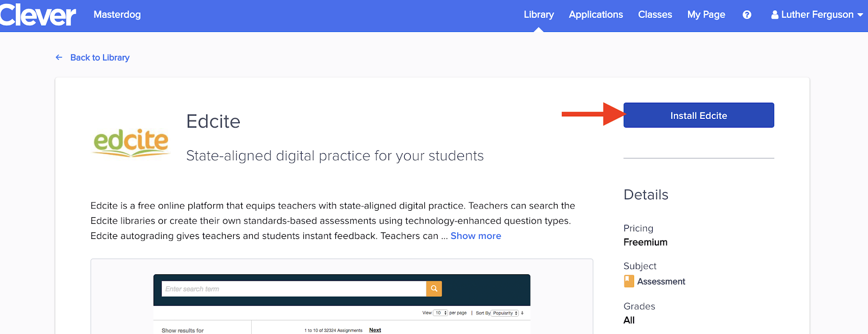Select the Freemium pricing value
This screenshot has height=334, width=868.
pyautogui.click(x=646, y=242)
